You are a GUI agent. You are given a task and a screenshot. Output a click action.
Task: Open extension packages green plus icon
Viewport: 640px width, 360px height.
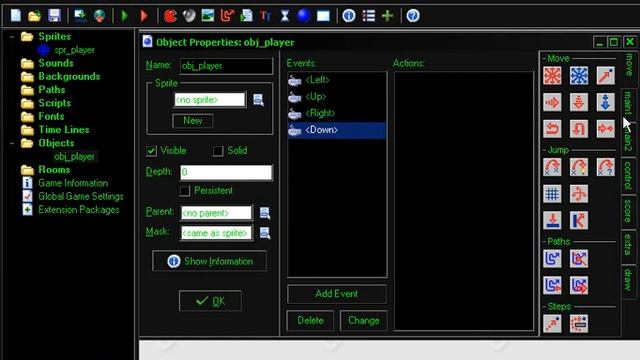tap(387, 16)
